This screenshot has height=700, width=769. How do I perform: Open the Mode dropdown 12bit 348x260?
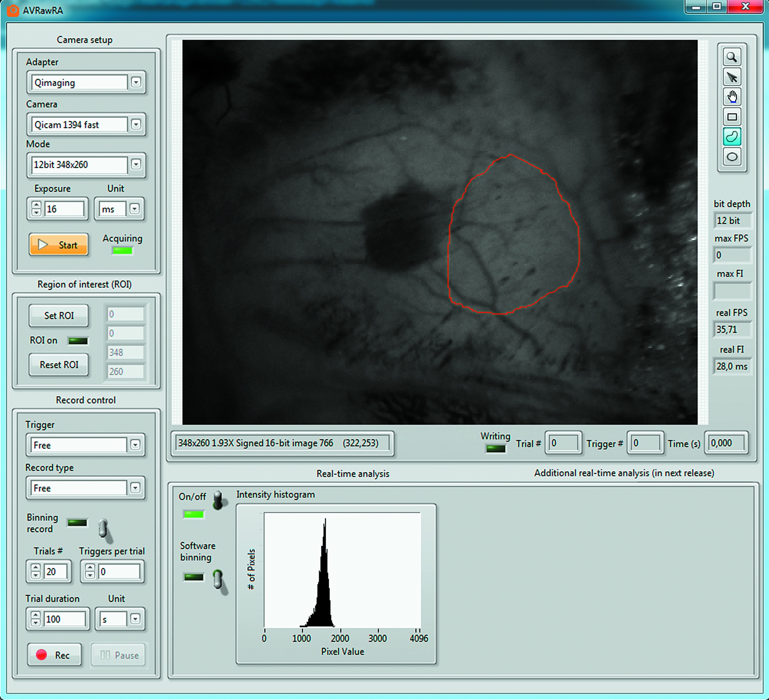136,164
